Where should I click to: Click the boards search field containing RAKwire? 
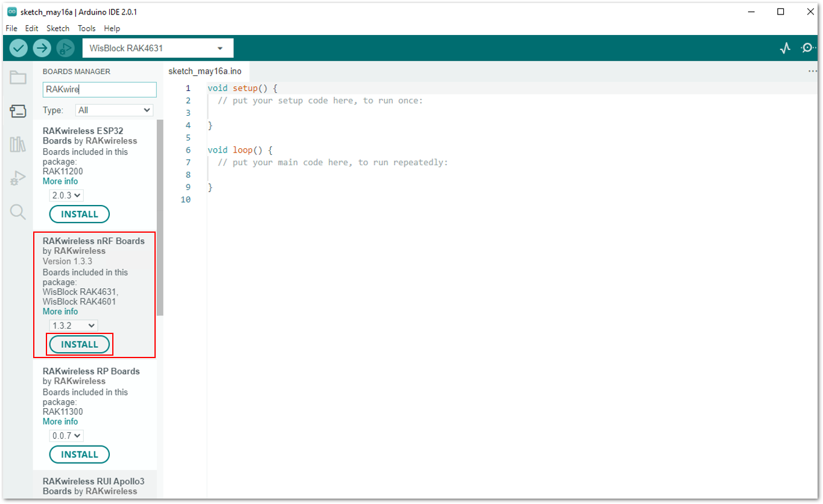tap(100, 90)
